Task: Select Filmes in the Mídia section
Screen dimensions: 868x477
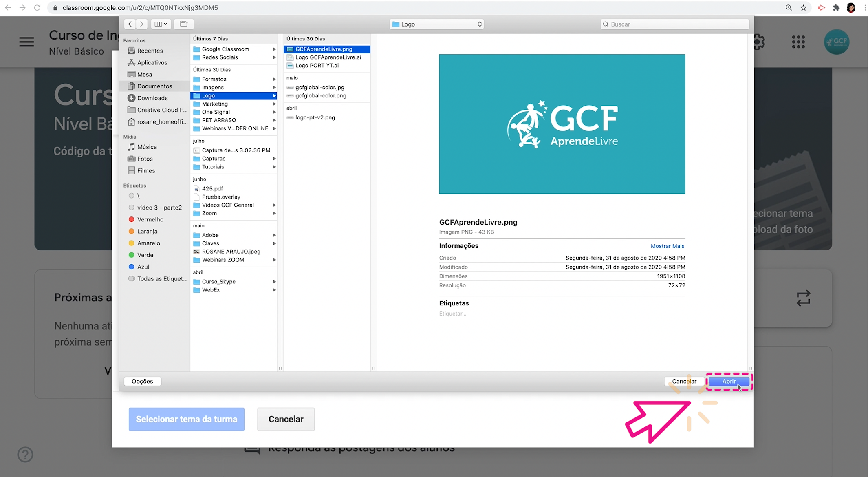Action: (146, 170)
